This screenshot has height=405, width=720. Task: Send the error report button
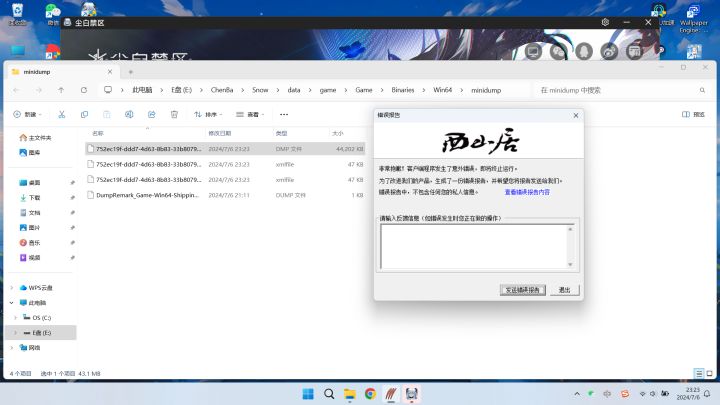pyautogui.click(x=523, y=290)
